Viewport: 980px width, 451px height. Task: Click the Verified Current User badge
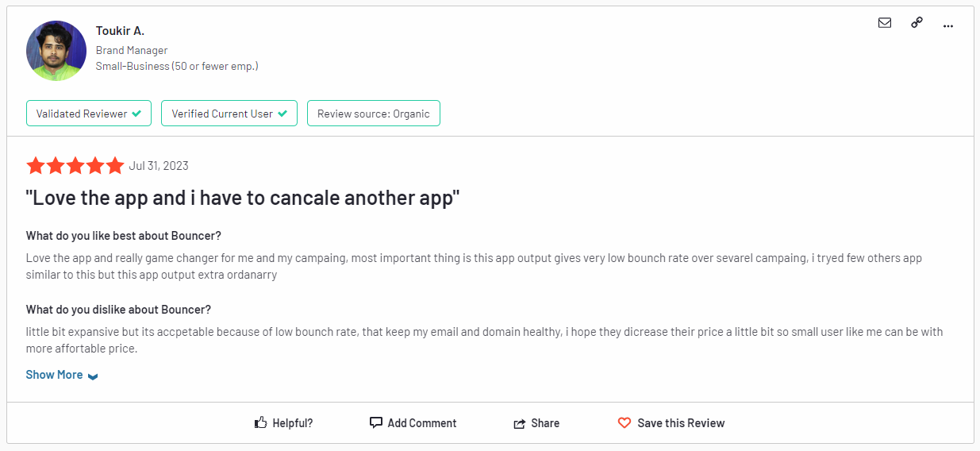click(x=229, y=114)
